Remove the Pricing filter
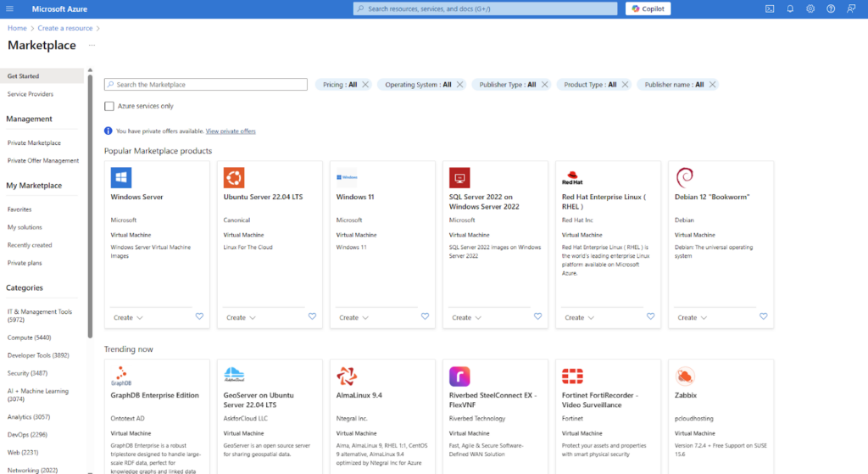 (x=365, y=85)
